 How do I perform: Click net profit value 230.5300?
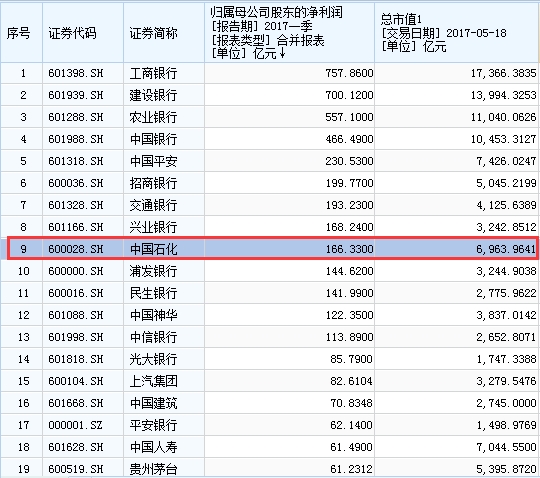click(349, 161)
